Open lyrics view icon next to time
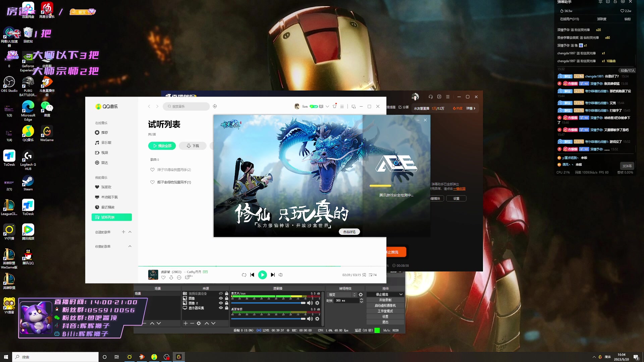 tap(364, 275)
